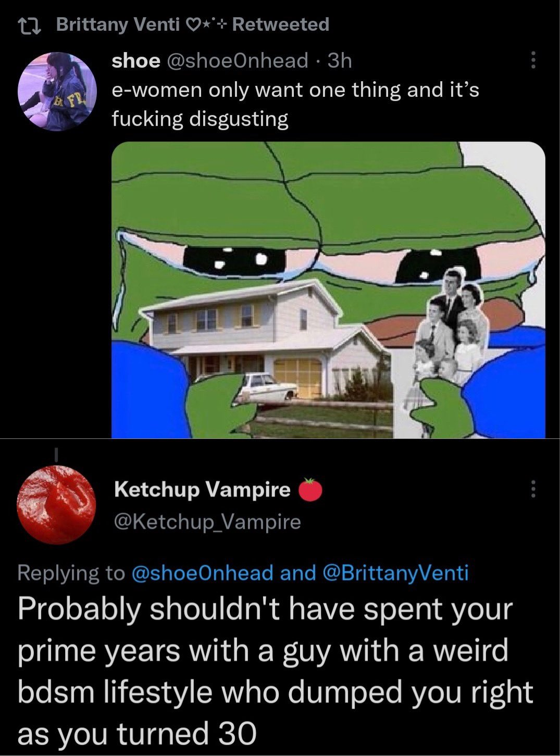Click the retweet arrows icon at top

32,24
